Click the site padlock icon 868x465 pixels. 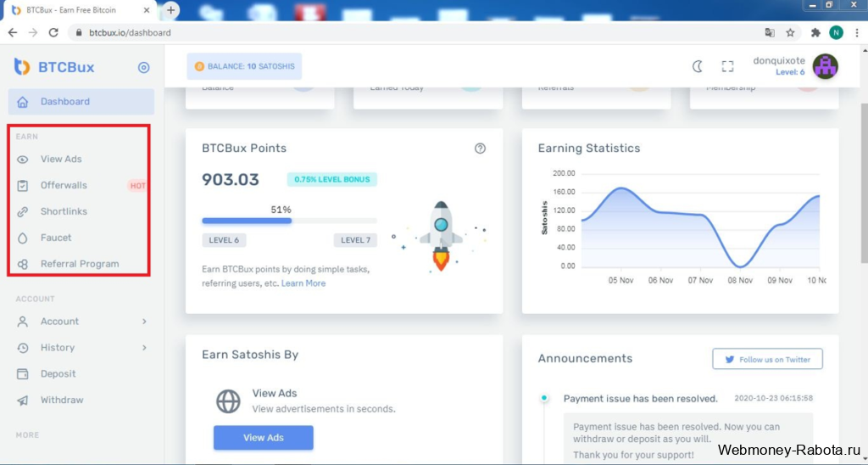tap(79, 33)
